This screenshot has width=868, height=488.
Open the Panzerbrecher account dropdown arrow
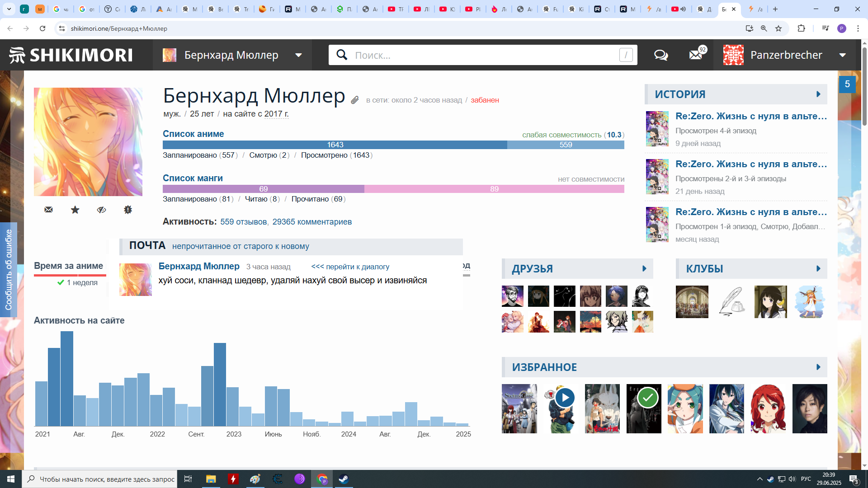click(x=843, y=55)
